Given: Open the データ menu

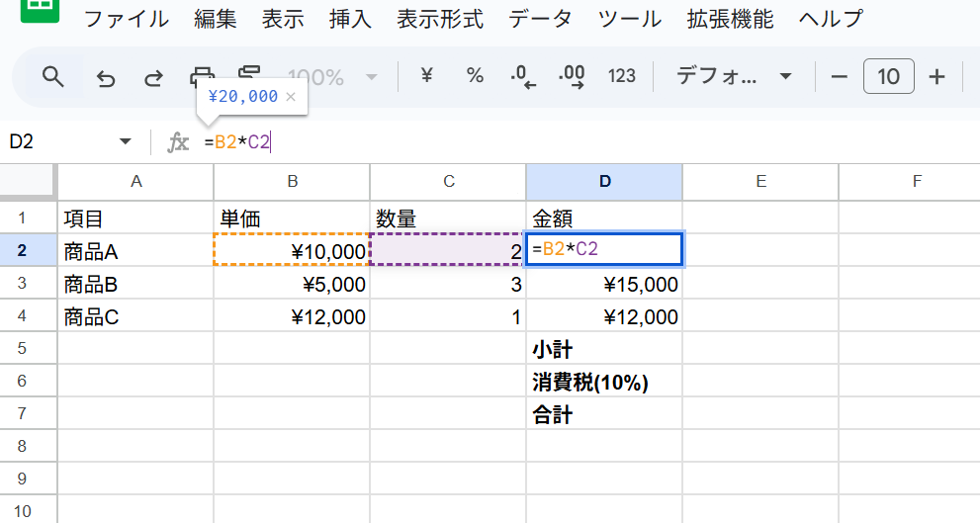Looking at the screenshot, I should (x=544, y=19).
